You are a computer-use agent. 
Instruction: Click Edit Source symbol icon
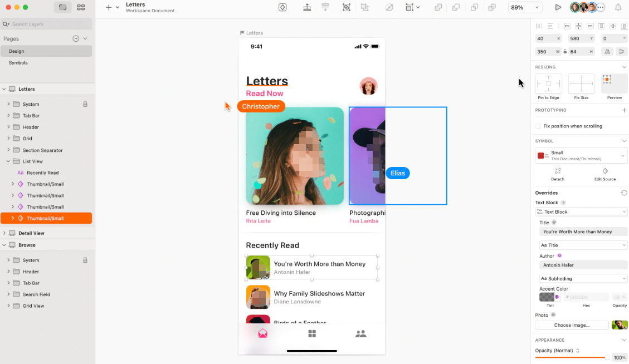605,171
